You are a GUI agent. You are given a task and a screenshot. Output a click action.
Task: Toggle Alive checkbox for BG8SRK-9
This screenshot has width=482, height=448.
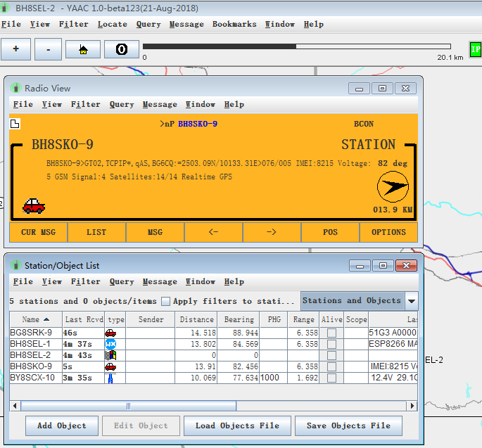click(331, 333)
